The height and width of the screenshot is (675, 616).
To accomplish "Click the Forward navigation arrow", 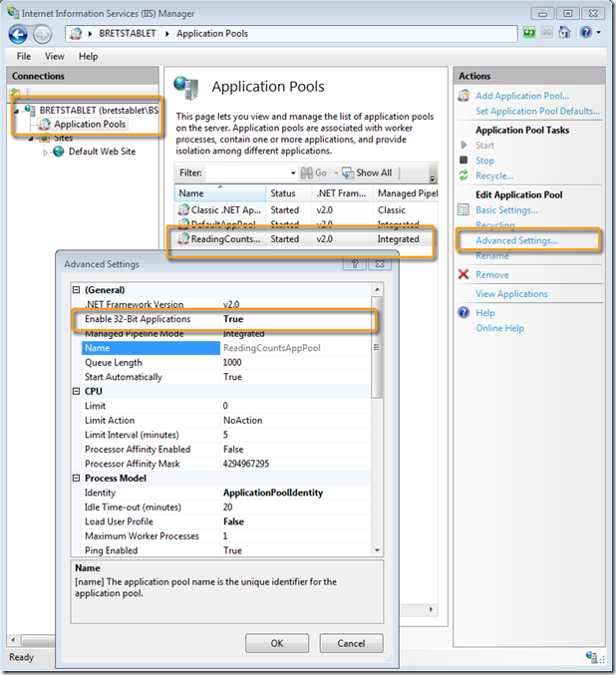I will (x=42, y=35).
